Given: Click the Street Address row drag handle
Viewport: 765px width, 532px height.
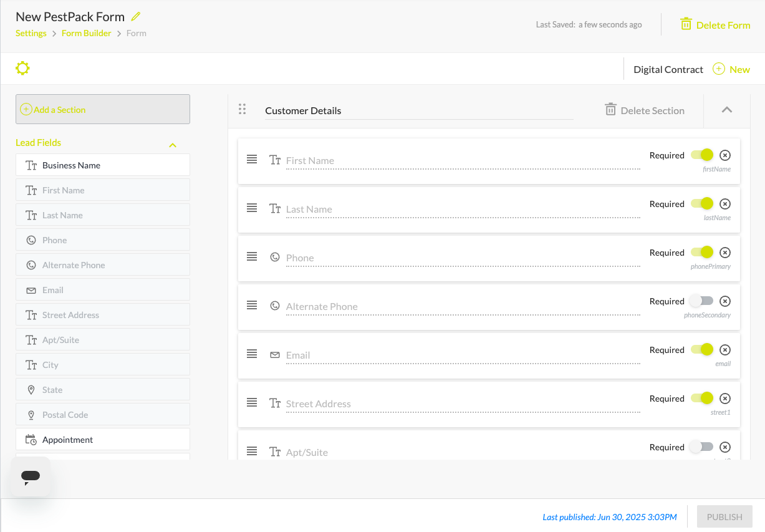Looking at the screenshot, I should 252,403.
